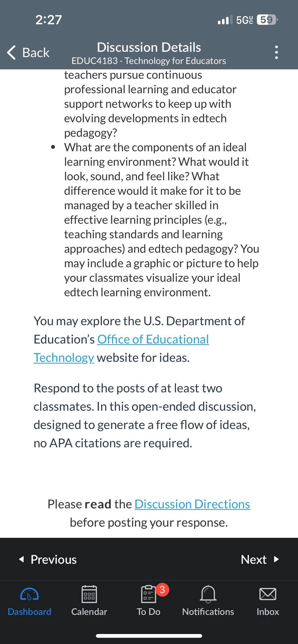Switch to the Notifications tab label

[208, 611]
